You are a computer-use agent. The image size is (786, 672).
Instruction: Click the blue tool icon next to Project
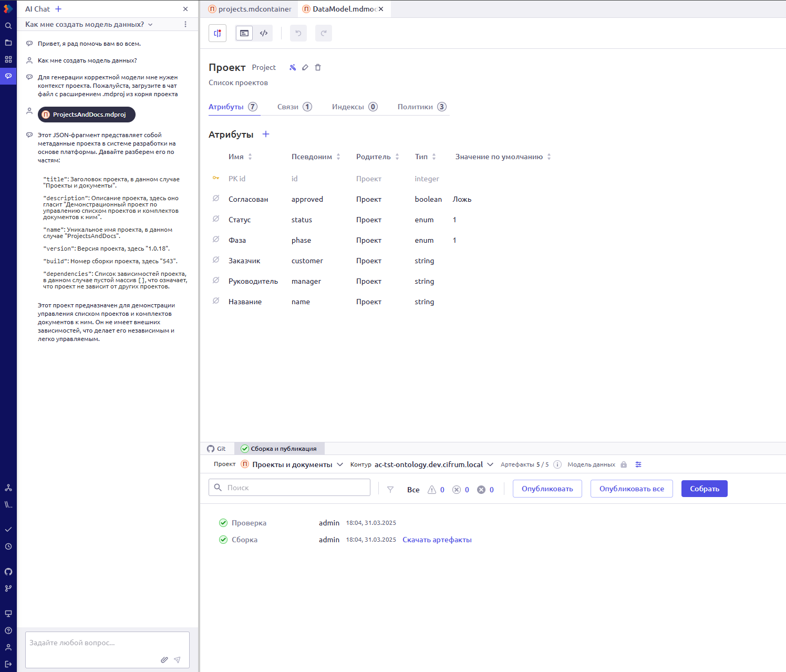[293, 67]
